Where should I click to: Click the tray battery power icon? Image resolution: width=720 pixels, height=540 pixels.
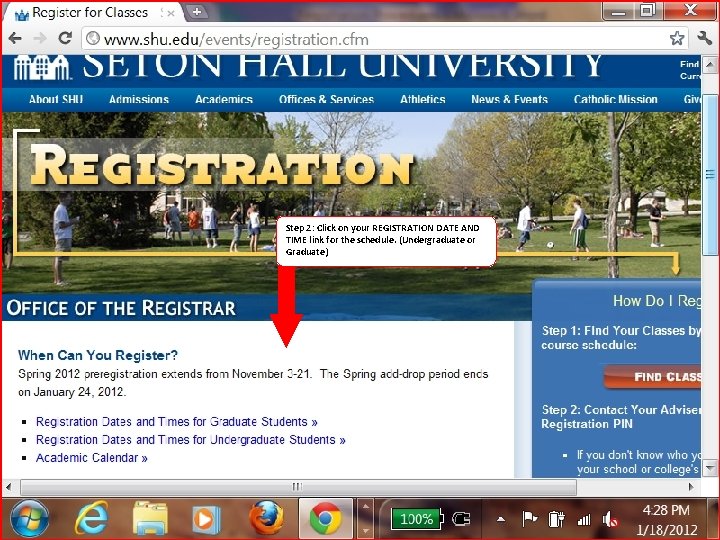coord(556,519)
